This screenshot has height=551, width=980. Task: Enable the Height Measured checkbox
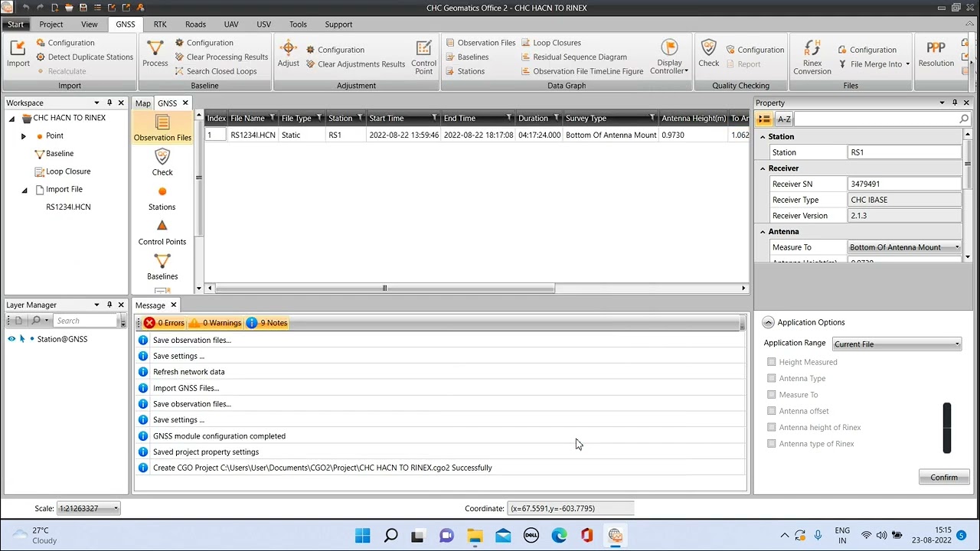coord(772,362)
